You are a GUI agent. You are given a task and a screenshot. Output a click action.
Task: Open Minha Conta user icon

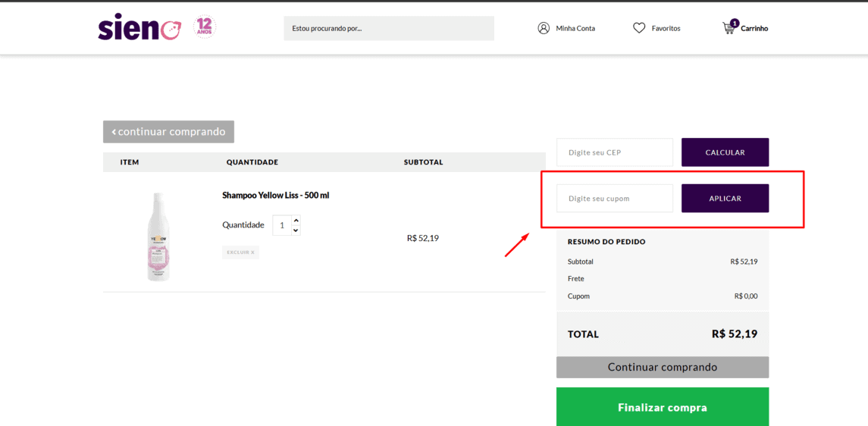pos(543,28)
